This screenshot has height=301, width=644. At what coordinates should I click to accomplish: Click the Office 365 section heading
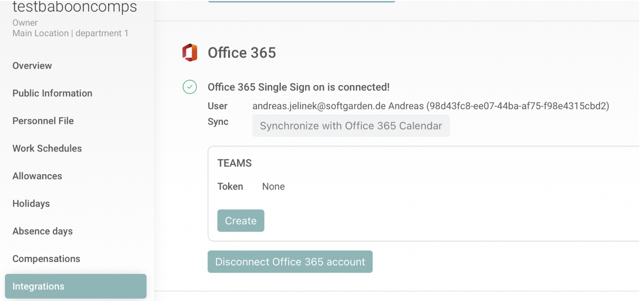pyautogui.click(x=242, y=53)
